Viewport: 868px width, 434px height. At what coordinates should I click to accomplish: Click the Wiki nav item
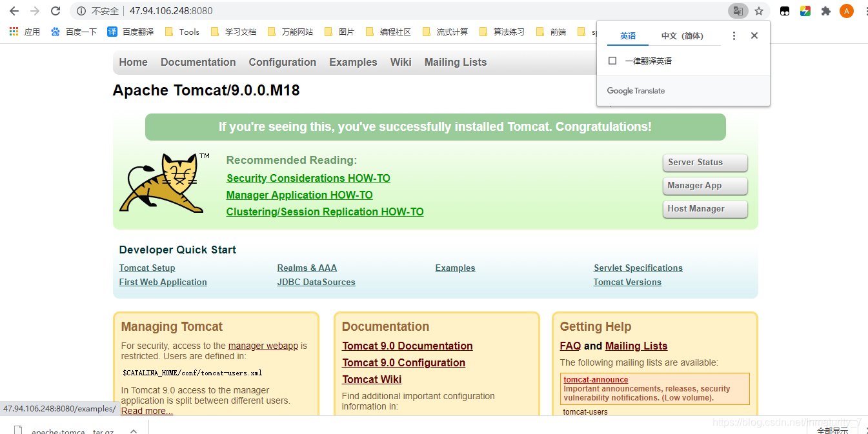[401, 62]
